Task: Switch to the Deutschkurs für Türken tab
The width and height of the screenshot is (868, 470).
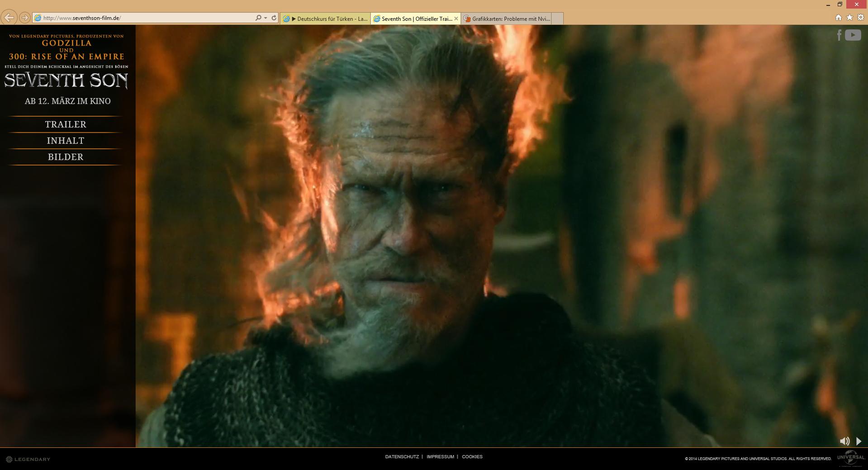Action: point(325,19)
